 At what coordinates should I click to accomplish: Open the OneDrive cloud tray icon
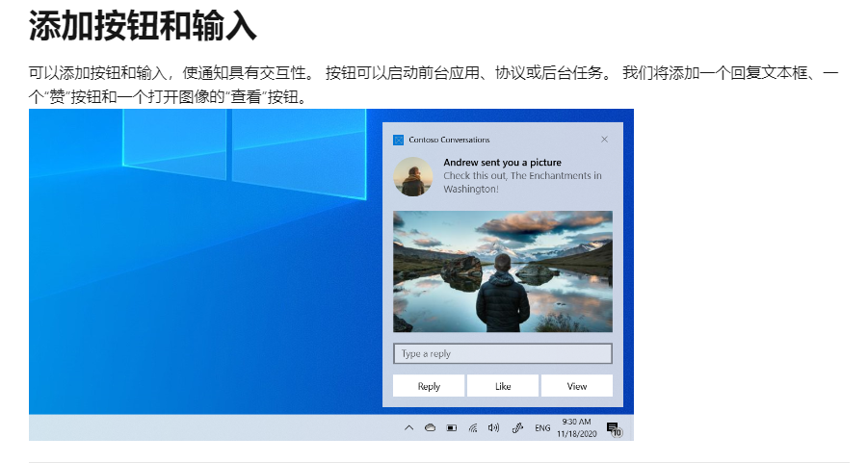point(431,427)
